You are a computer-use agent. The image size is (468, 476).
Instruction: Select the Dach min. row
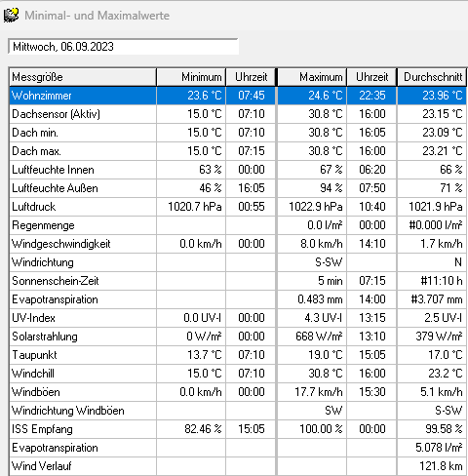point(238,133)
